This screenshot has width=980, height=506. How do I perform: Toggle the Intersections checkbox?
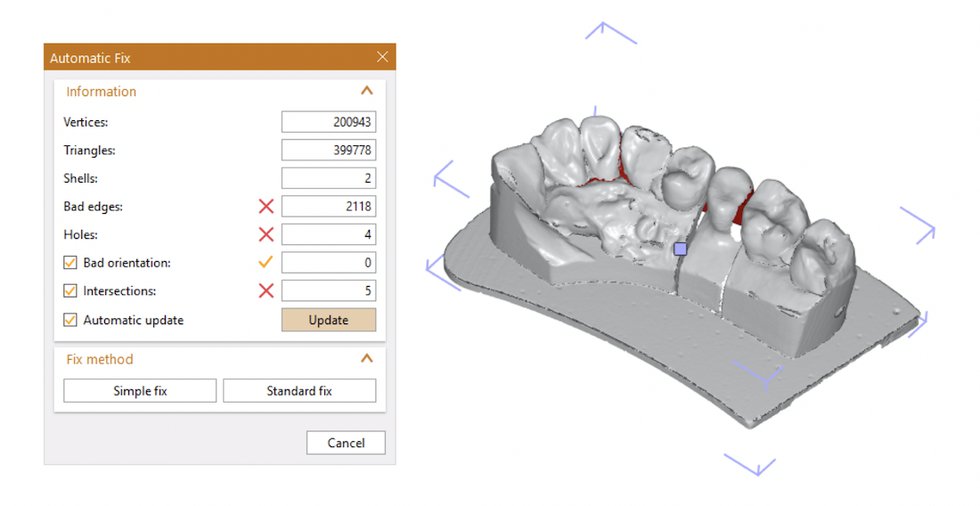[x=70, y=290]
